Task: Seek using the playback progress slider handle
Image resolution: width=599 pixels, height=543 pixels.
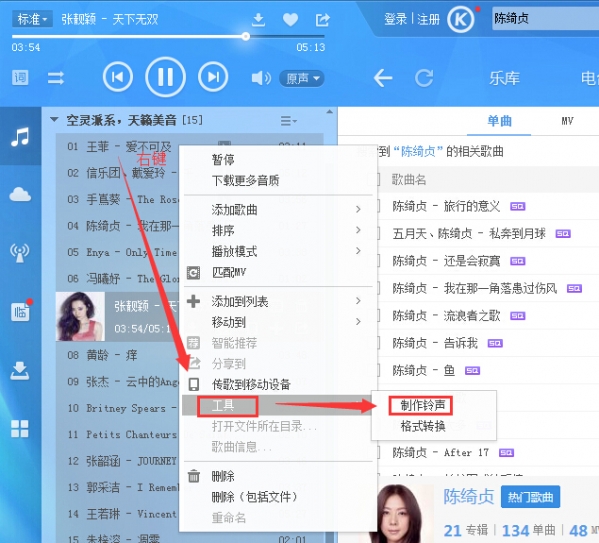Action: [x=246, y=36]
